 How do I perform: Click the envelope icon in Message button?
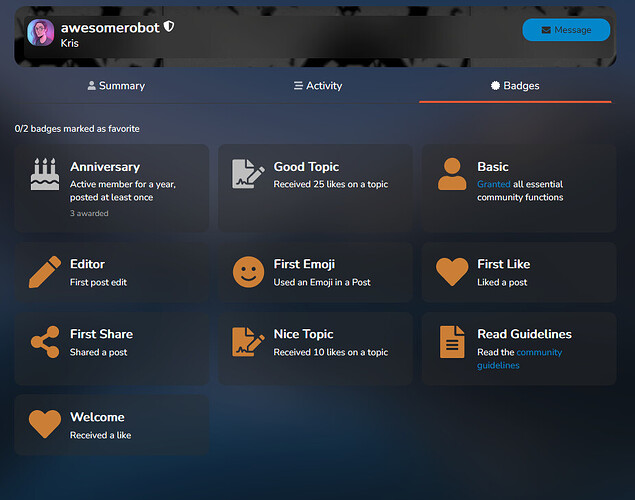point(546,30)
